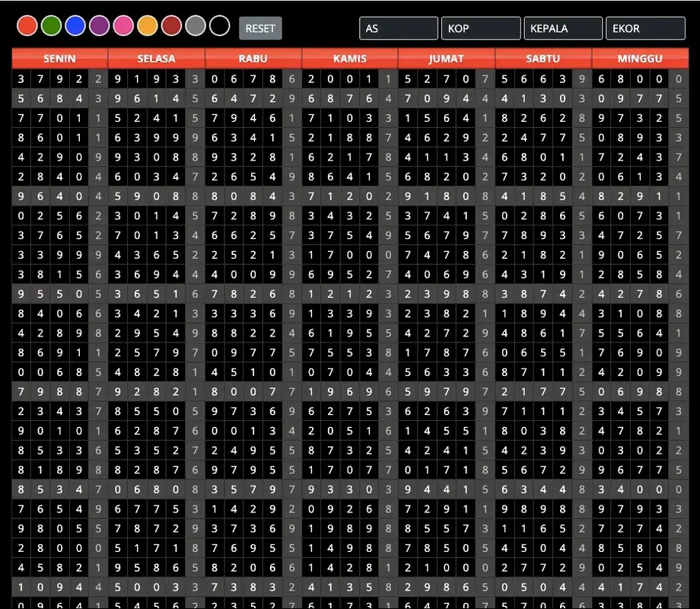
Task: Click the SENIN column header
Action: [x=59, y=59]
